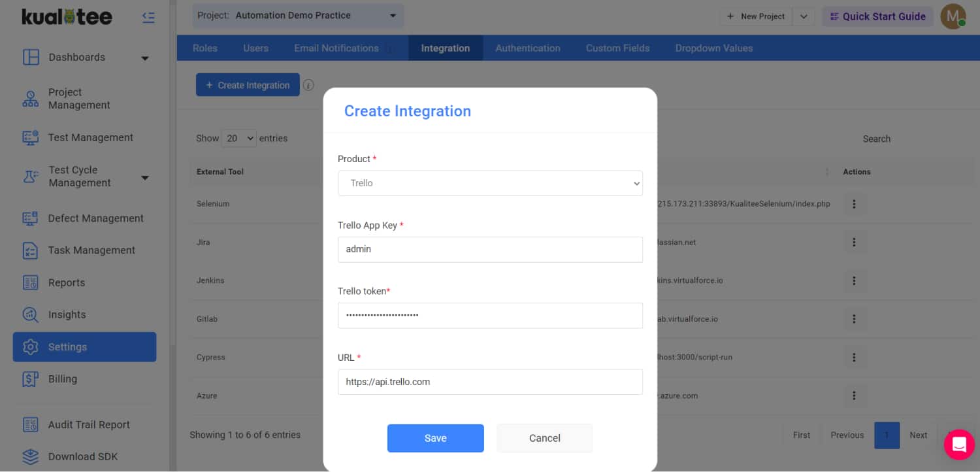Click the Download SDK icon
Image resolution: width=980 pixels, height=472 pixels.
pyautogui.click(x=31, y=456)
